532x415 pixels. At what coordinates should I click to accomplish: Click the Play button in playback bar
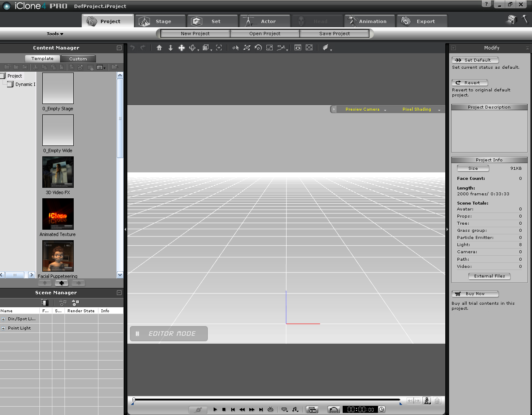(x=215, y=410)
